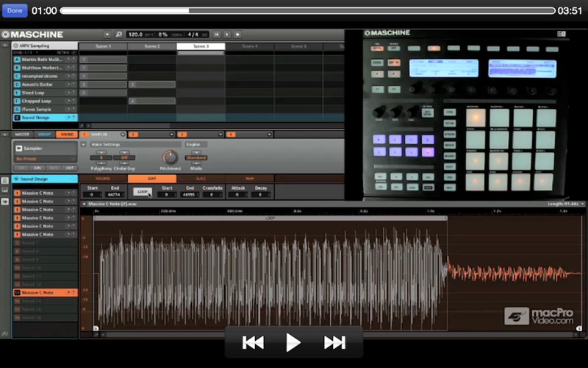Click the GRV page button
This screenshot has width=588, height=368.
pos(37,169)
